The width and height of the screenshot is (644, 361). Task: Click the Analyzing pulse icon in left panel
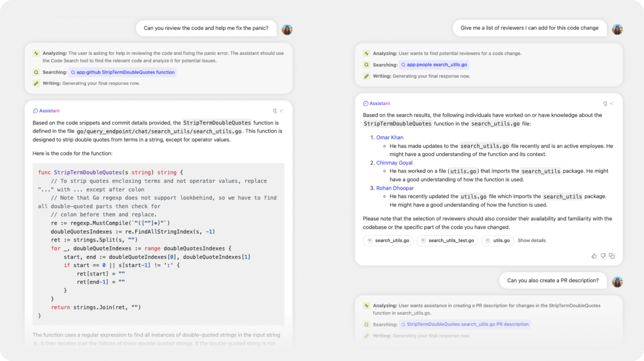coord(36,53)
